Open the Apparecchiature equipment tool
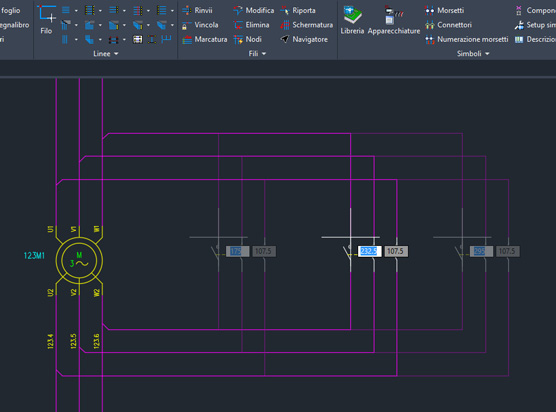This screenshot has height=412, width=556. coord(394,20)
